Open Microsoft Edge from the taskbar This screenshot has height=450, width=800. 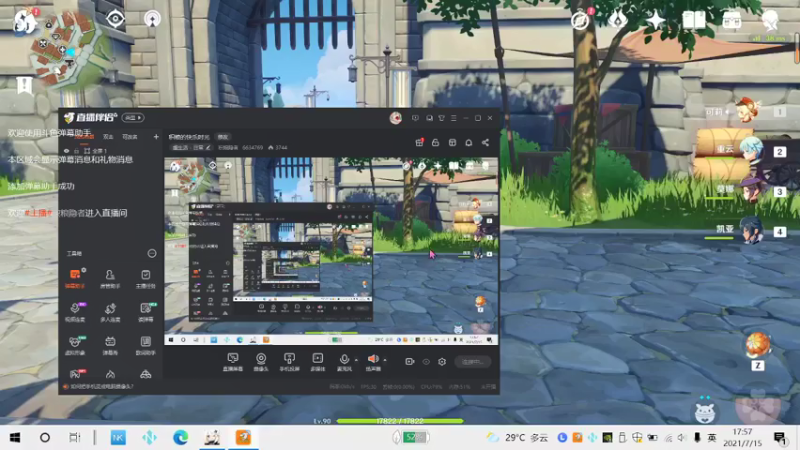(180, 438)
